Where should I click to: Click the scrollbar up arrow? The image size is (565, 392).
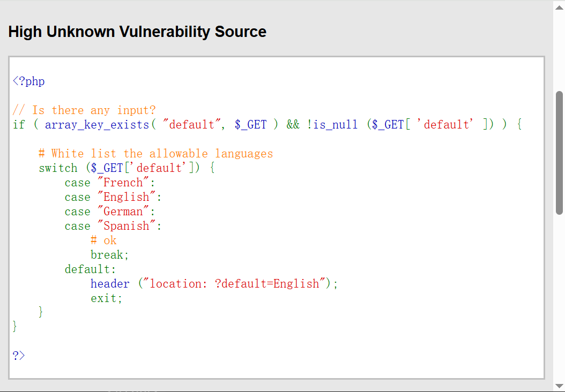click(x=559, y=5)
